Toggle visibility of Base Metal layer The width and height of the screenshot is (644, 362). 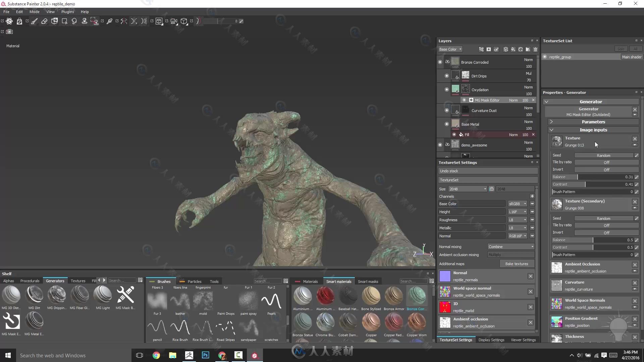446,124
